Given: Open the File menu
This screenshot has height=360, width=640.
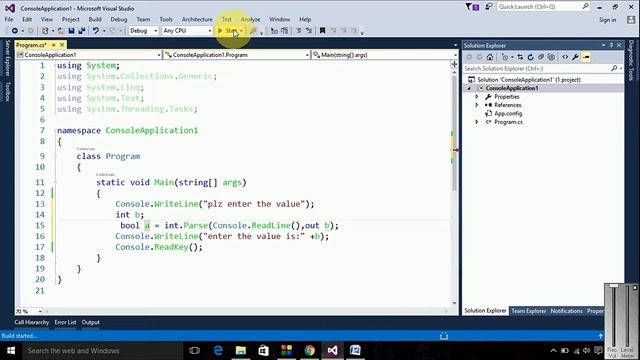Looking at the screenshot, I should tap(9, 19).
